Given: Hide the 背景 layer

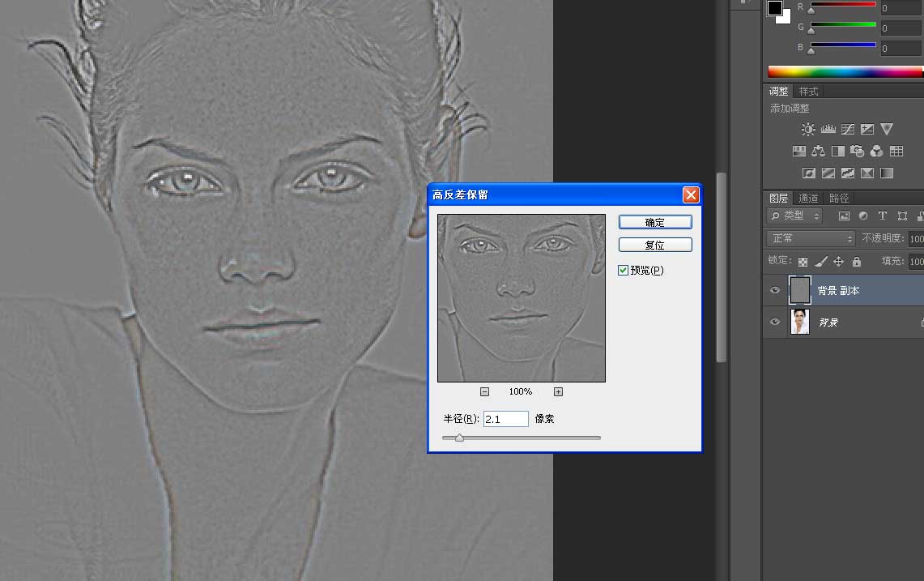Looking at the screenshot, I should (775, 322).
